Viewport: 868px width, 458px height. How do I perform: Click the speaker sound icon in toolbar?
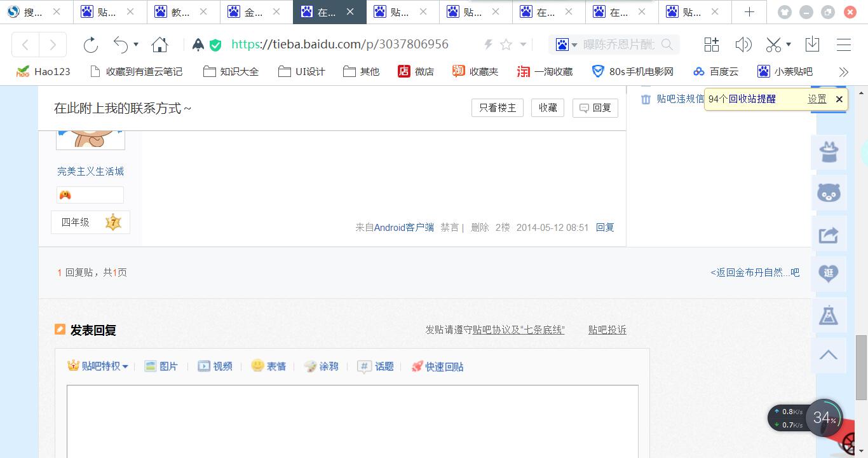point(743,45)
